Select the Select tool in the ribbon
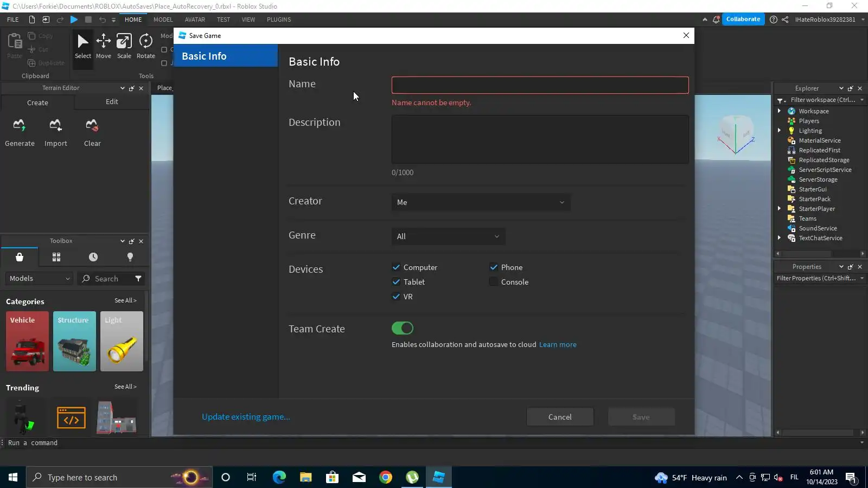 tap(83, 46)
